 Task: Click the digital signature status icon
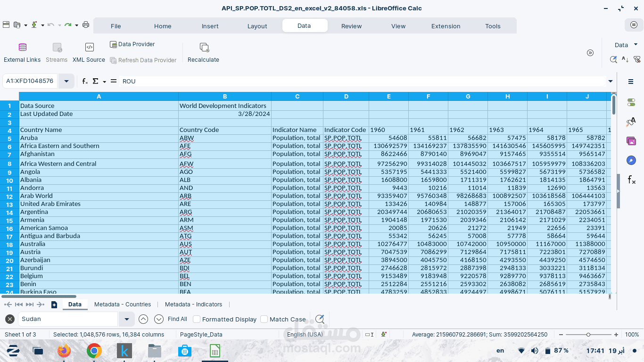point(384,335)
